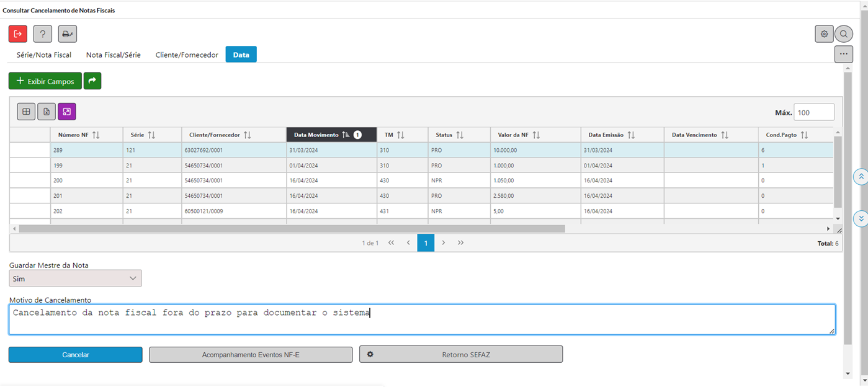Switch to the Série/Nota Fiscal tab
Screen dimensions: 868x387
pos(44,55)
